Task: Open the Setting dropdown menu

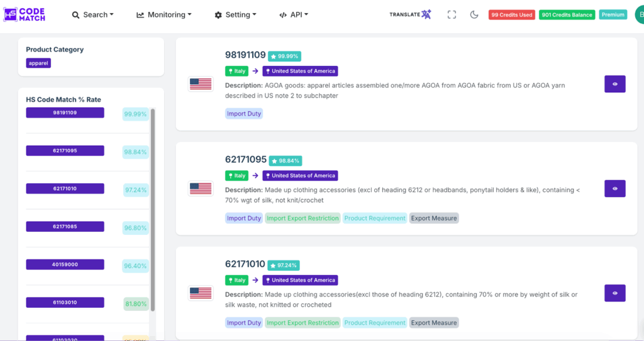Action: click(x=235, y=14)
